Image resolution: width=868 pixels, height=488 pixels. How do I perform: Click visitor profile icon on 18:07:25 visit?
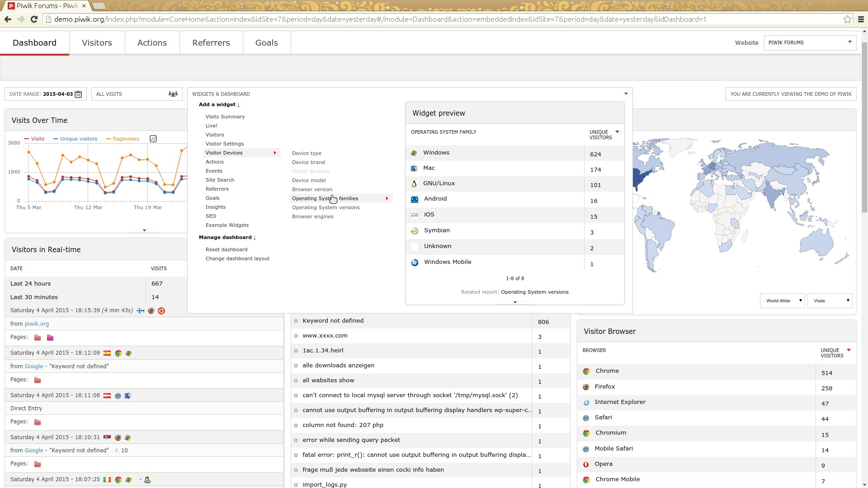(147, 480)
